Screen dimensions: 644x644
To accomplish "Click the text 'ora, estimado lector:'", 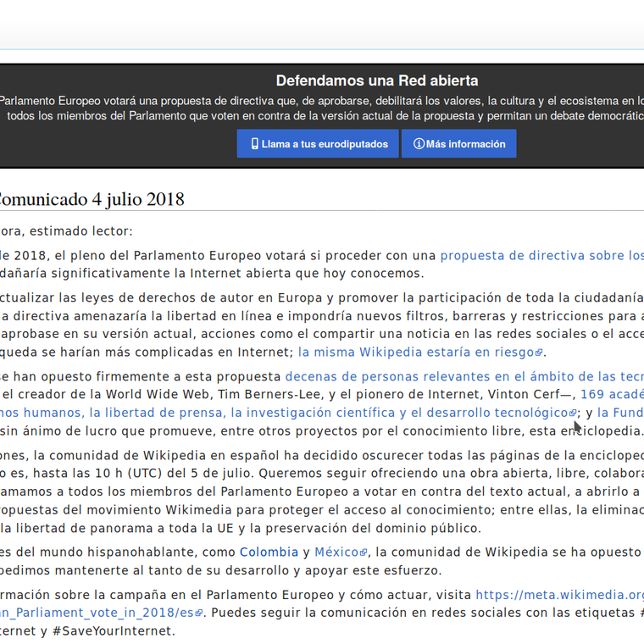I will 66,231.
